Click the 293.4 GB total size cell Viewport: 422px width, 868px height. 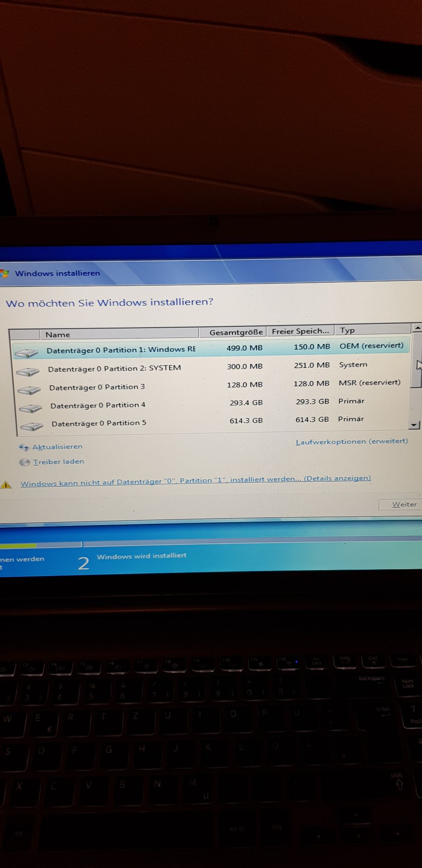point(246,403)
